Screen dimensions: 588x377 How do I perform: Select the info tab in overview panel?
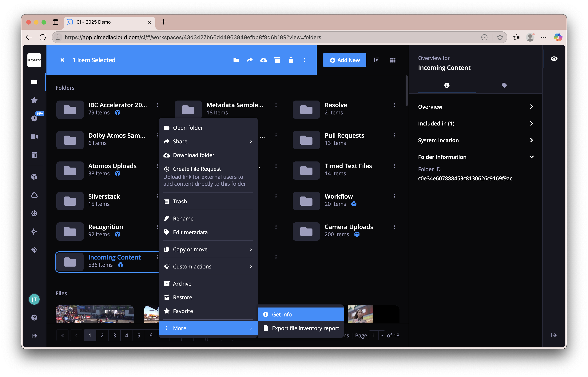(447, 85)
